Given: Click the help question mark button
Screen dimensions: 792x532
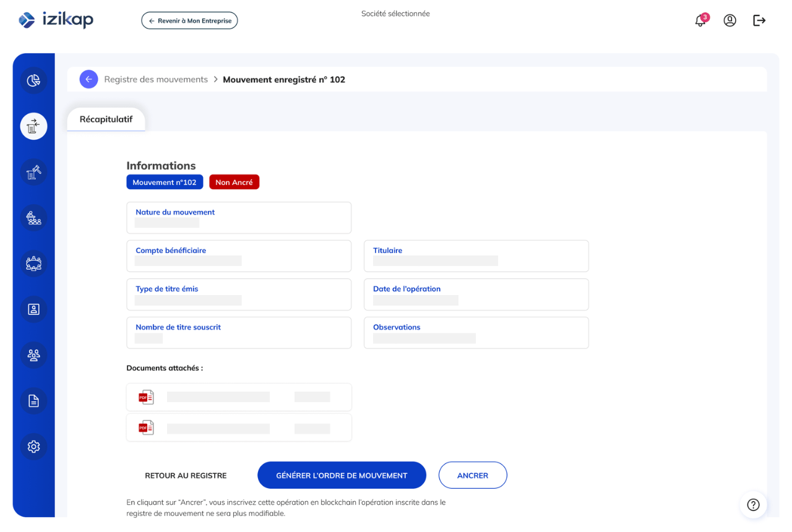Looking at the screenshot, I should point(753,505).
